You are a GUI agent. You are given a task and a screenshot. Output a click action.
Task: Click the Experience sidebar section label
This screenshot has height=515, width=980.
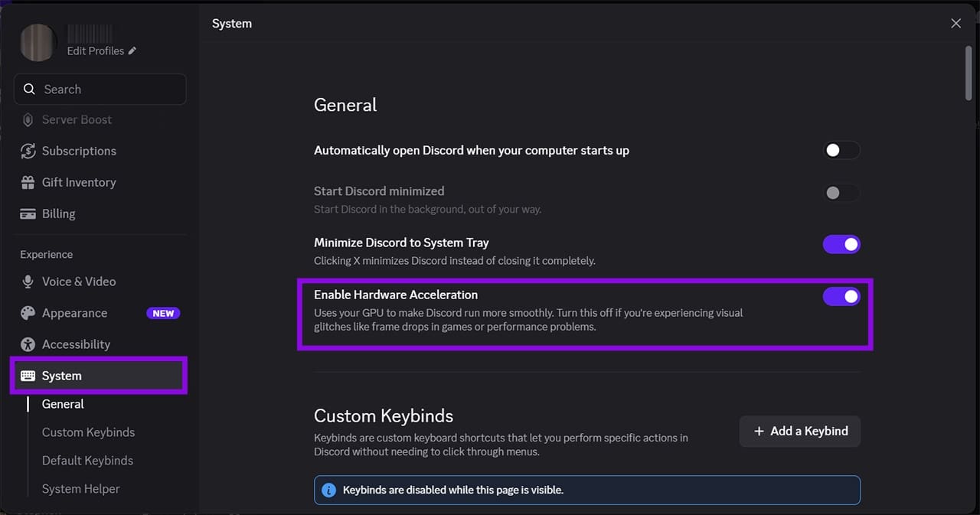pos(47,254)
